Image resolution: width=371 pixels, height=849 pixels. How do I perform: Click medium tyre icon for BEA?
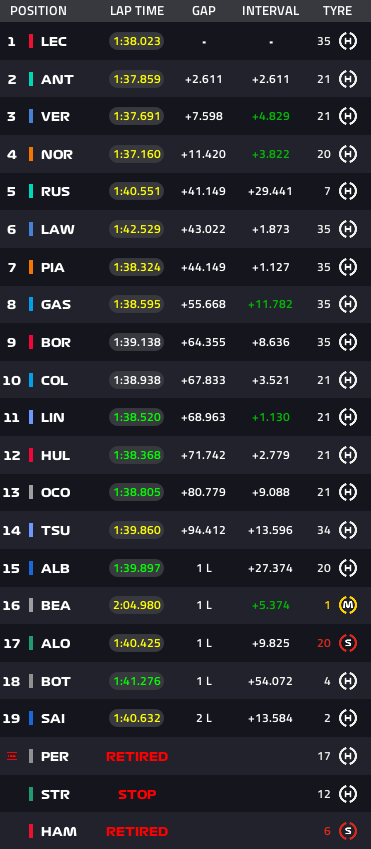348,605
